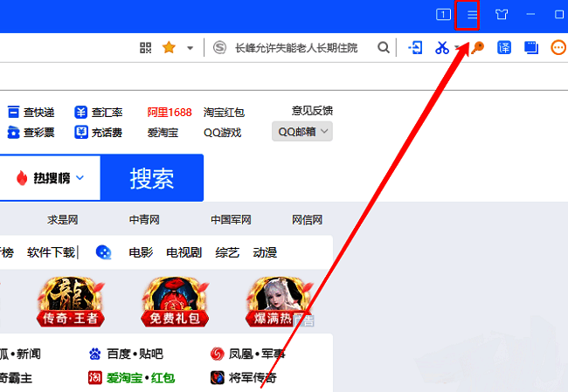
Task: Open the 免费礼包 game thumbnail
Action: 176,301
